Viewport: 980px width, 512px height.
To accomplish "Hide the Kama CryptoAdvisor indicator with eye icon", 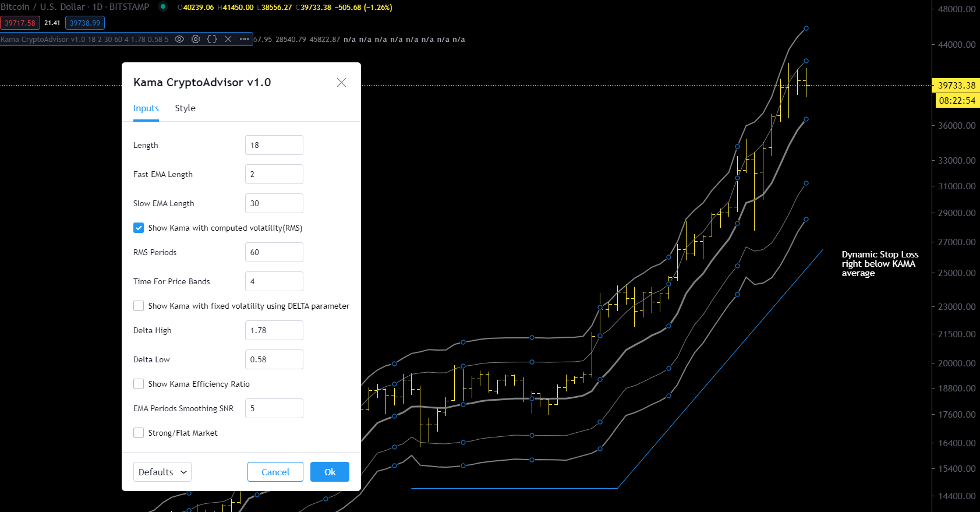I will click(179, 39).
